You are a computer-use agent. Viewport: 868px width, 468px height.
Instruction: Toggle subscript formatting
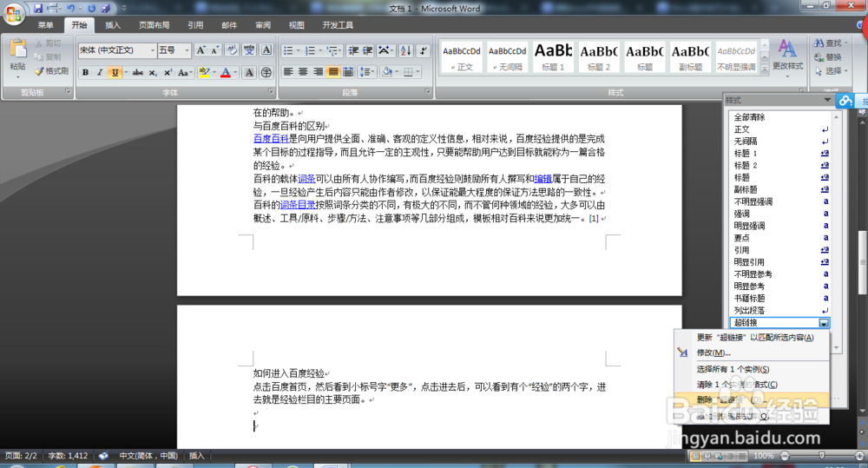point(153,73)
